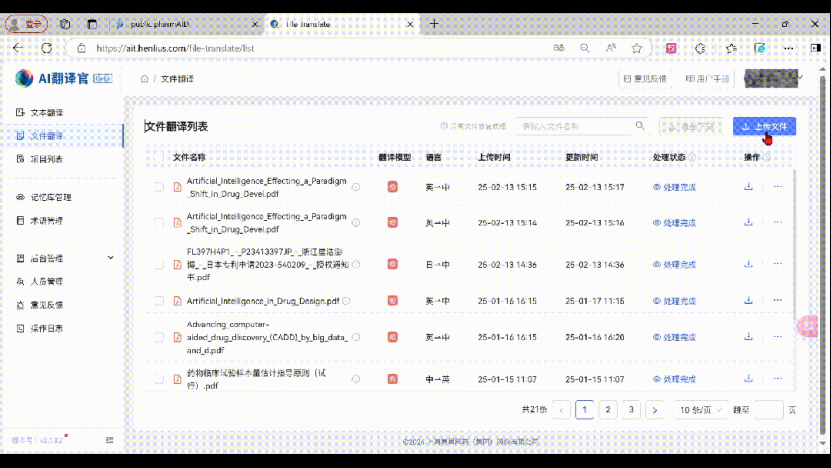The image size is (831, 468).
Task: Click info icon beside Artificial_Intelligence_in_Drug_Design.pdf
Action: [346, 301]
